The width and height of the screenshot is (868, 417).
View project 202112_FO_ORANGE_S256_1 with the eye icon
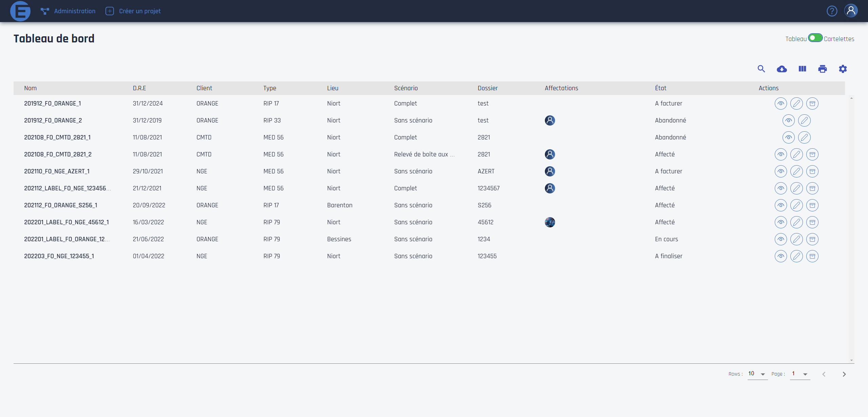tap(781, 205)
